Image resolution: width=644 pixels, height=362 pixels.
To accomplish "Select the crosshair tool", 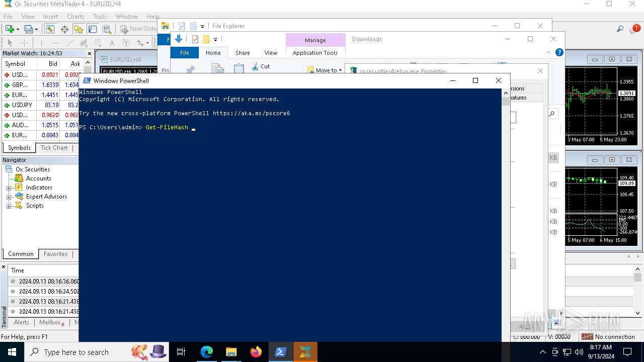I will pos(24,43).
